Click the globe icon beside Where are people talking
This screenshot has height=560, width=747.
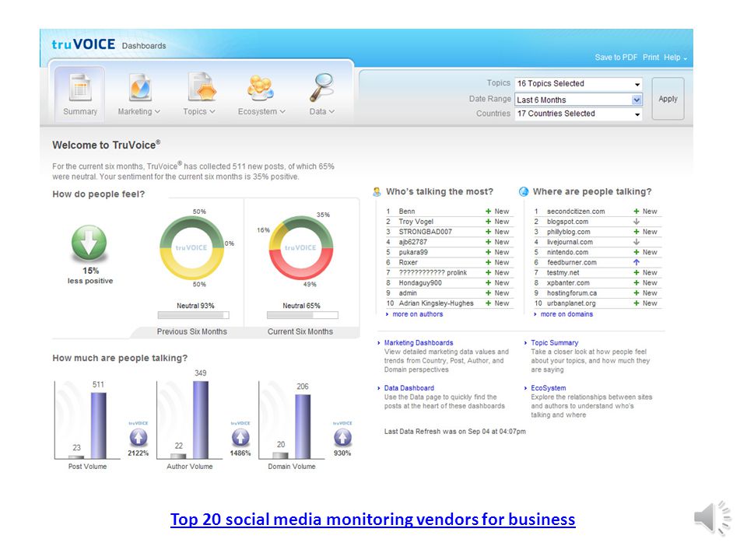pyautogui.click(x=524, y=191)
